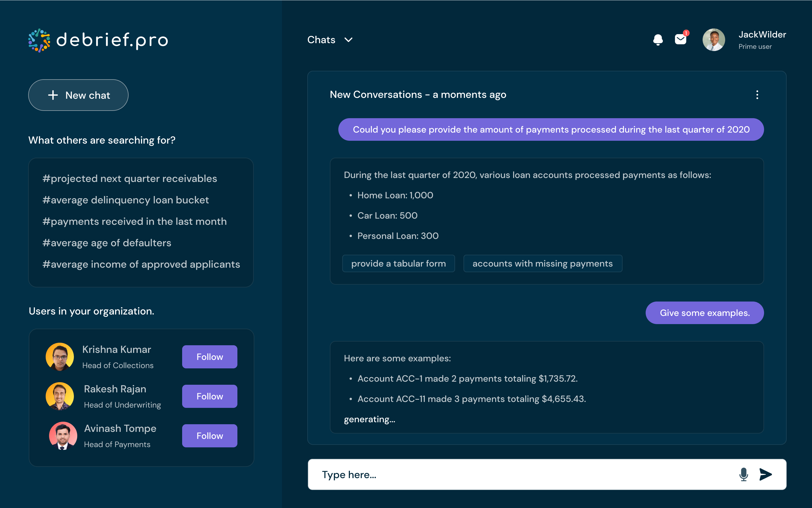Click the #average delinquency loan bucket topic
This screenshot has height=508, width=812.
click(x=126, y=200)
